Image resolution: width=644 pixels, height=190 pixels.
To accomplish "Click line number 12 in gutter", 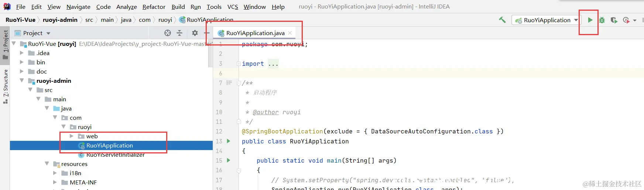I will point(219,131).
